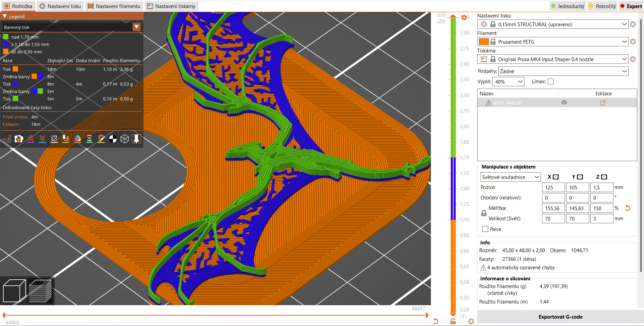Switch to 3D editor cube view
This screenshot has width=644, height=326.
14,291
